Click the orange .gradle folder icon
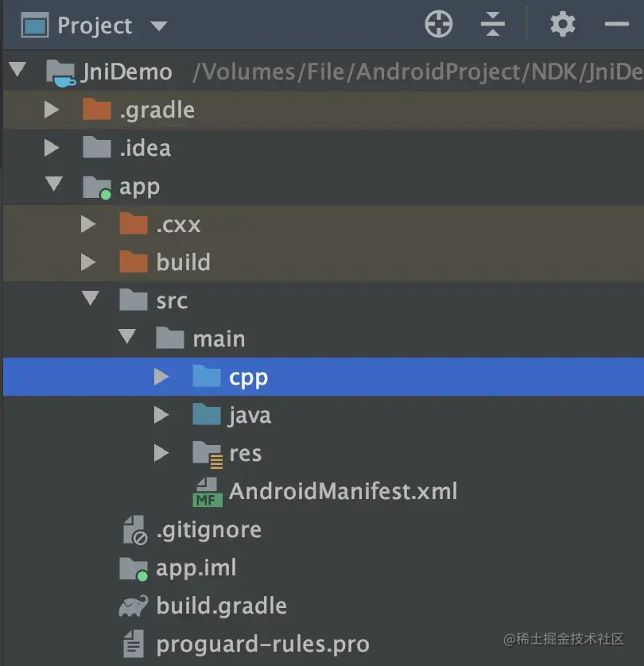The height and width of the screenshot is (666, 644). coord(97,109)
